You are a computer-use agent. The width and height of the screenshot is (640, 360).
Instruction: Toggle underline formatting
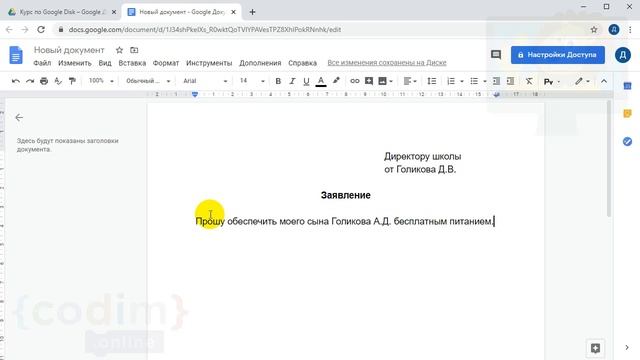(306, 81)
